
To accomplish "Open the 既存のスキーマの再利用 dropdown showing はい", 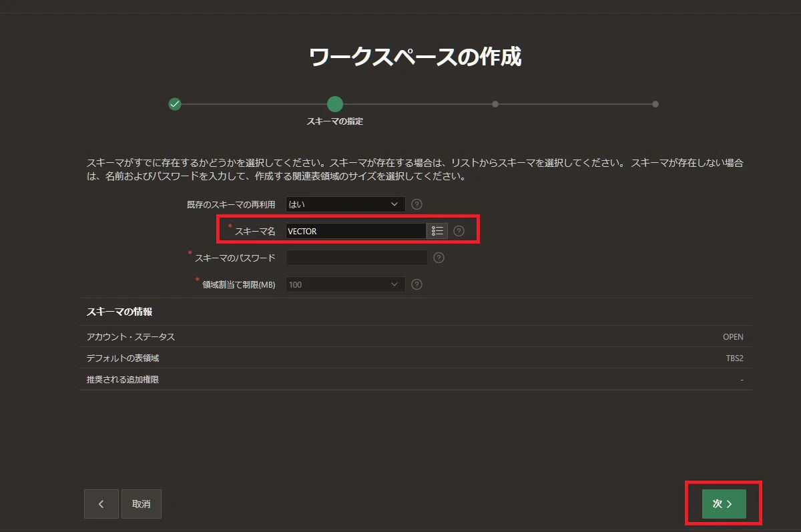I will [x=346, y=204].
